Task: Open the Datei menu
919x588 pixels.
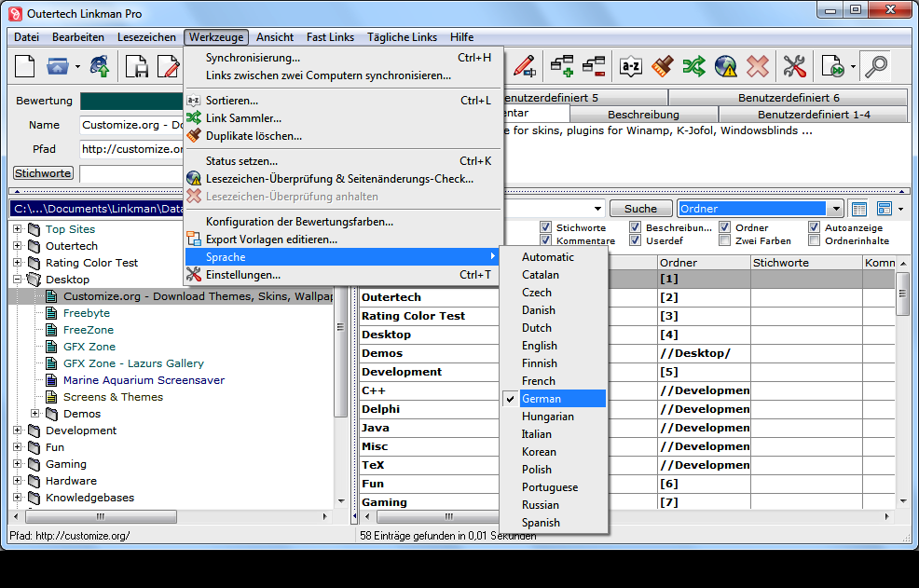Action: (x=26, y=37)
